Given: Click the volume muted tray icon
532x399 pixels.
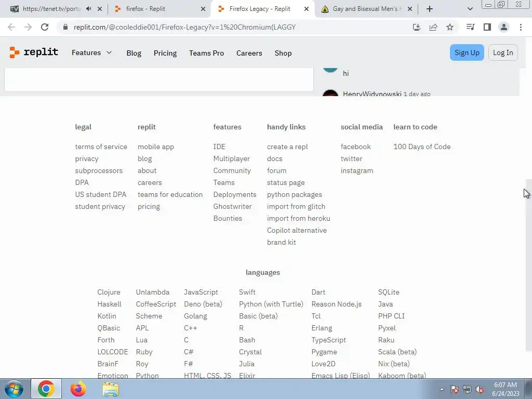Looking at the screenshot, I should point(480,390).
